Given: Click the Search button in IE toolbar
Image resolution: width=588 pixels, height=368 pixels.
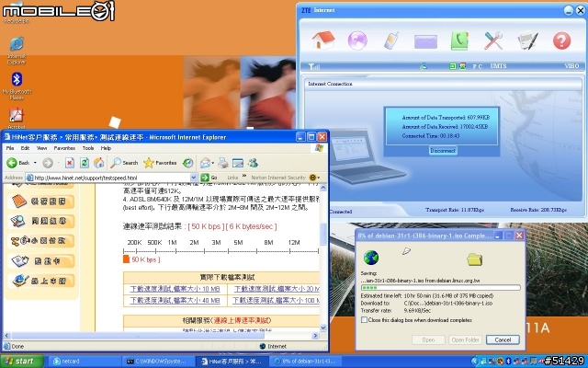Looking at the screenshot, I should 125,163.
